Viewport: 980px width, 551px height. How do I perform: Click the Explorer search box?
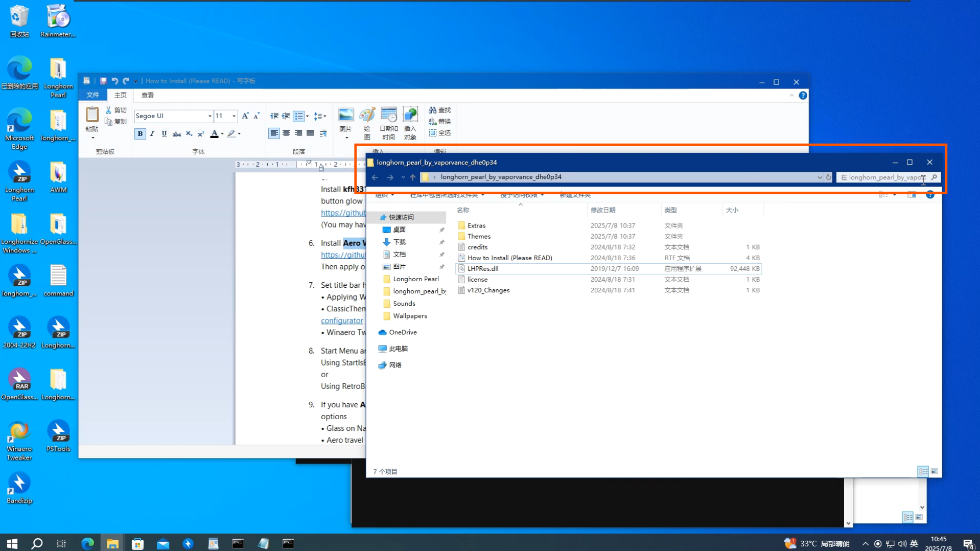(888, 177)
